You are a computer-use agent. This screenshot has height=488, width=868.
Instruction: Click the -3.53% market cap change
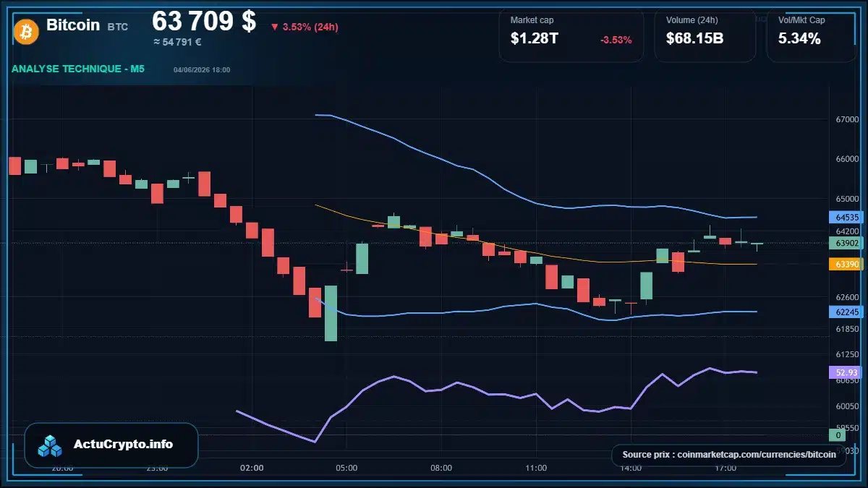coord(616,40)
